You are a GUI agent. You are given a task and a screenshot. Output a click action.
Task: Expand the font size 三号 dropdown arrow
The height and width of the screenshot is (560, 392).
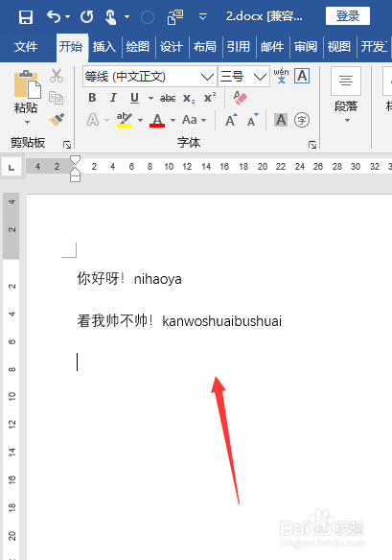click(x=260, y=77)
